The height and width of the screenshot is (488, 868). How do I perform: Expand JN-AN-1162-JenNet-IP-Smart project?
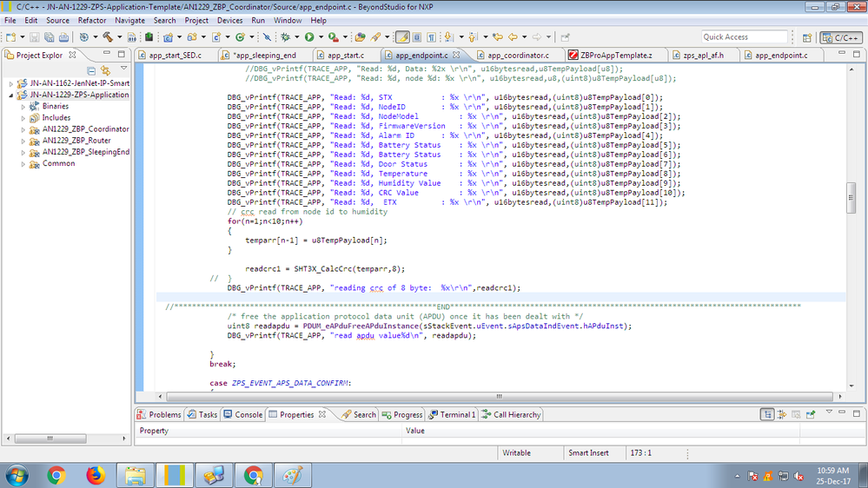pos(11,83)
